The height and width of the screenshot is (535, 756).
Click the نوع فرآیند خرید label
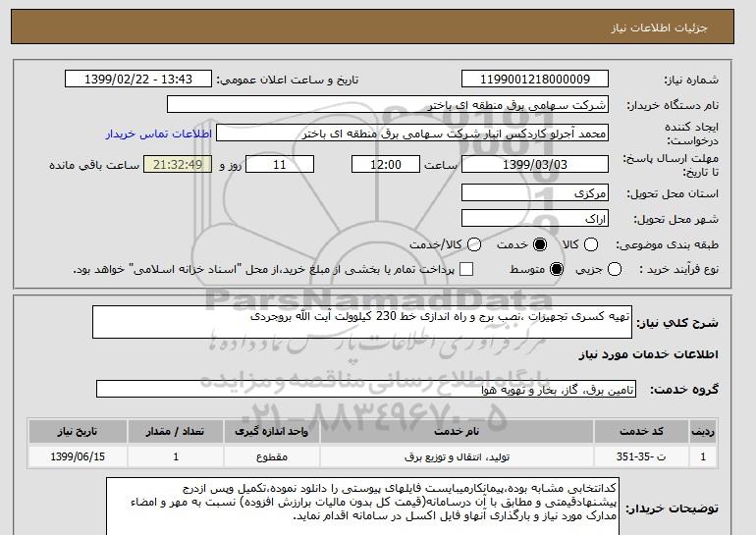point(678,269)
